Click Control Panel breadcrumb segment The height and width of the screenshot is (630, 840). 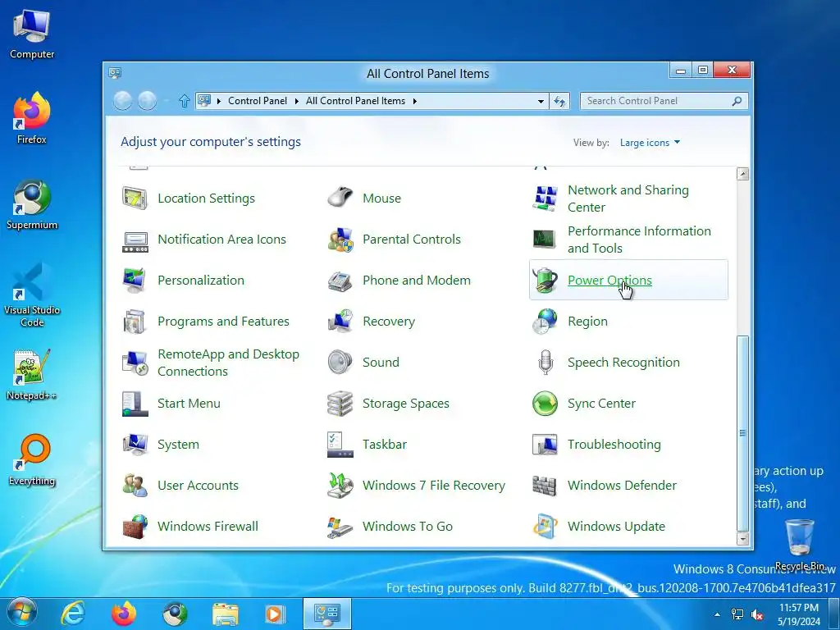(x=257, y=101)
